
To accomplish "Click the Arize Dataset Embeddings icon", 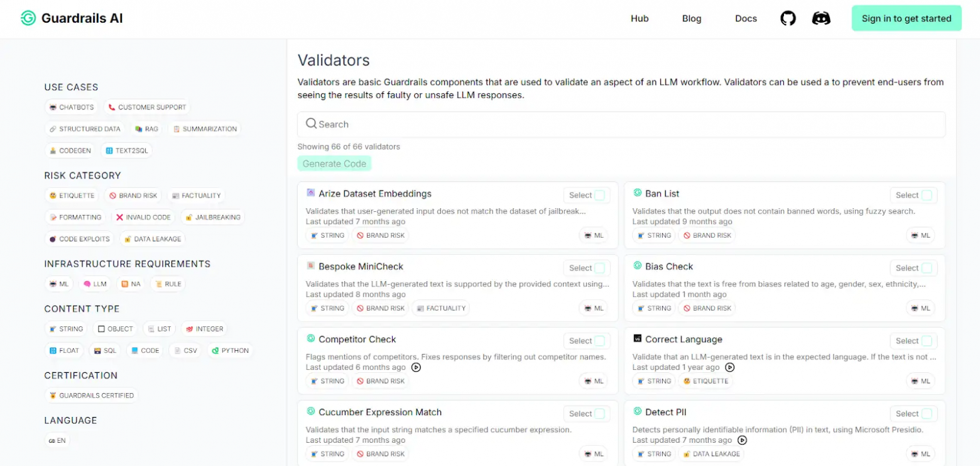I will 310,193.
